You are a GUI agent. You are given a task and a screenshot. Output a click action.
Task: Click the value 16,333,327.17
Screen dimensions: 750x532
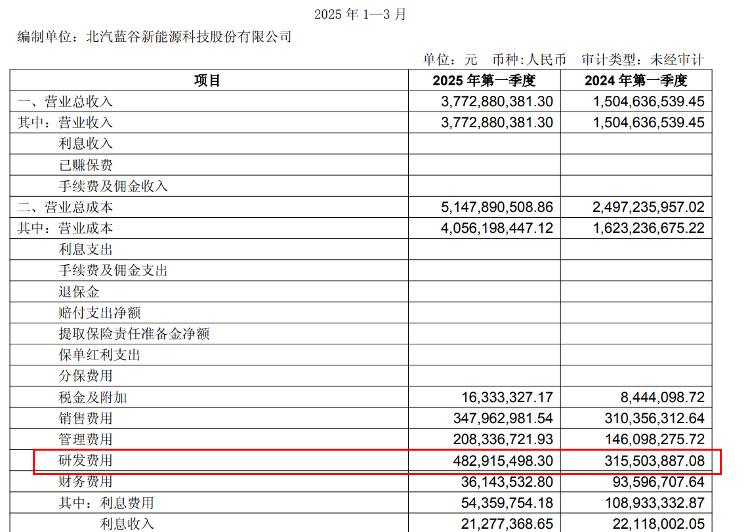[x=507, y=397]
